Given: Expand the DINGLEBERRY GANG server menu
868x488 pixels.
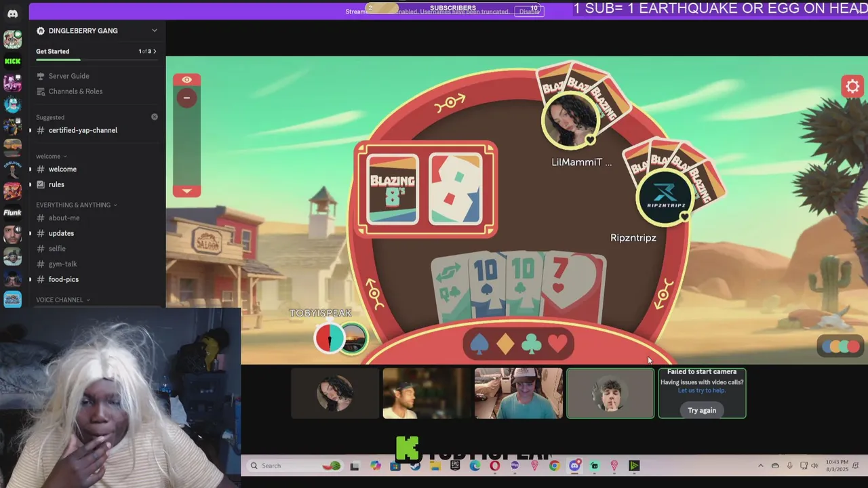Looking at the screenshot, I should coord(155,30).
